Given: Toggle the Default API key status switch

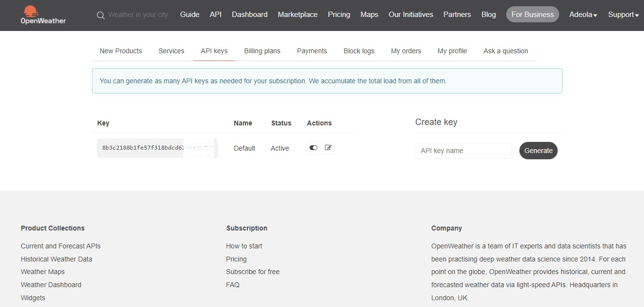Looking at the screenshot, I should pos(313,148).
